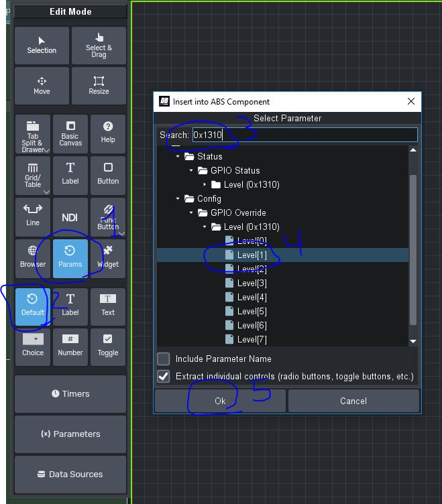Add a Grid/Table component
This screenshot has width=442, height=504.
[x=33, y=176]
